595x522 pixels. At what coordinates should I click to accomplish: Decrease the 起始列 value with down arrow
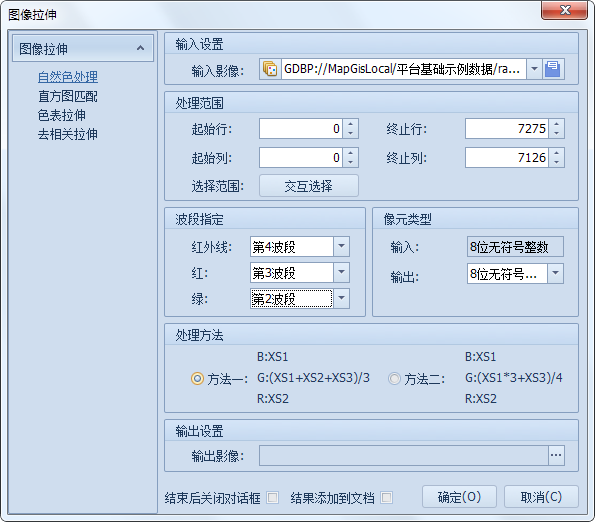pos(351,162)
